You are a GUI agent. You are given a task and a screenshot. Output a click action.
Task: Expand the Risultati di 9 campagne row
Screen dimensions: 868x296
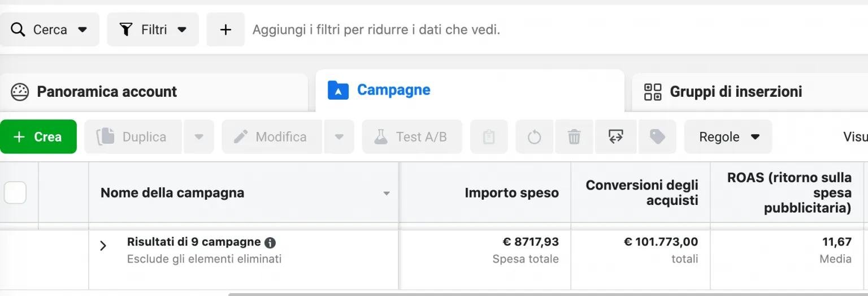point(103,246)
